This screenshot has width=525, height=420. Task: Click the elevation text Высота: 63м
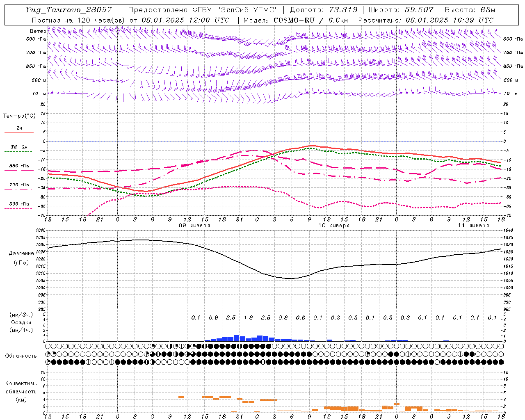469,10
